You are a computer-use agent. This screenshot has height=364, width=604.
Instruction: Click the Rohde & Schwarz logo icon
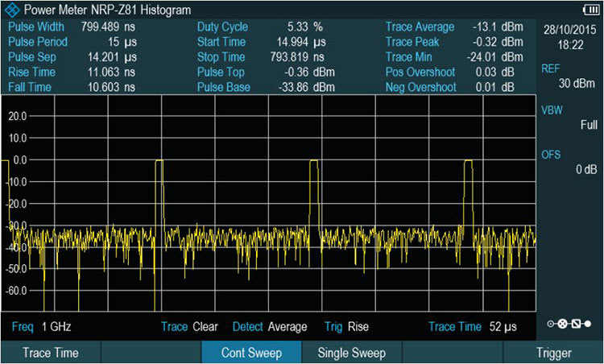[x=11, y=10]
